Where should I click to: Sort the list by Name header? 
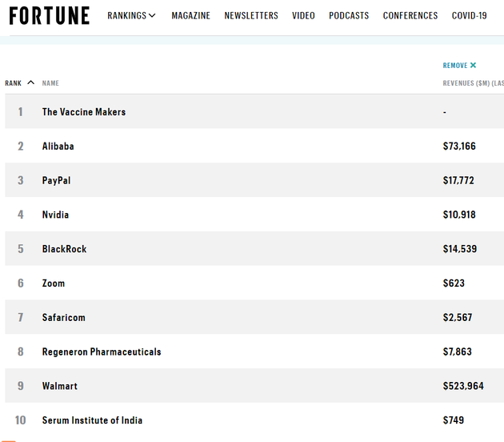tap(50, 83)
